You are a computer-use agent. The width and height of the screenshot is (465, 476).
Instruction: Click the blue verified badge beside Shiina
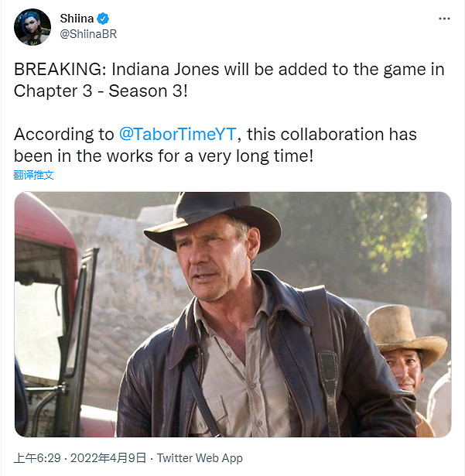tap(103, 19)
